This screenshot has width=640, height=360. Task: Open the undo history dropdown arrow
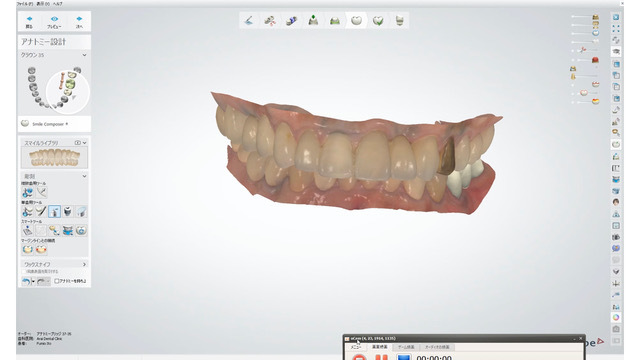click(x=33, y=281)
